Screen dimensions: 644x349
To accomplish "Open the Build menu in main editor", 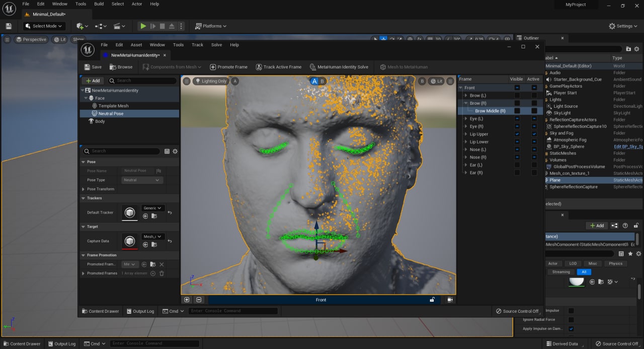I will (x=99, y=4).
